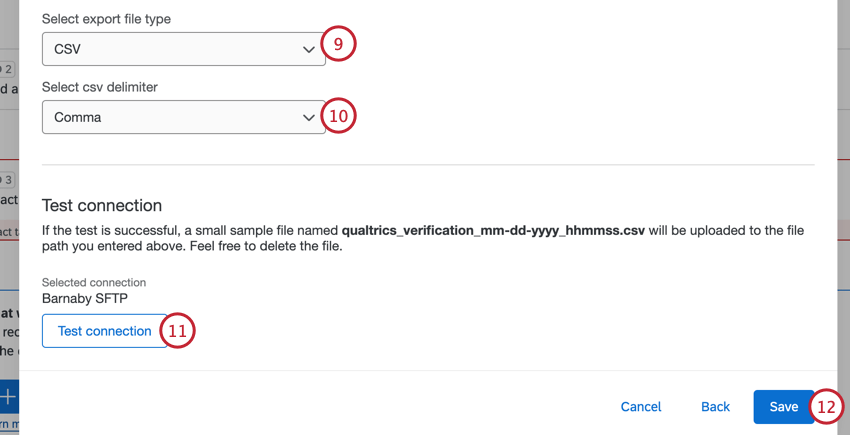Click the red circled number 10 marker
Viewport: 850px width, 435px height.
tap(338, 116)
